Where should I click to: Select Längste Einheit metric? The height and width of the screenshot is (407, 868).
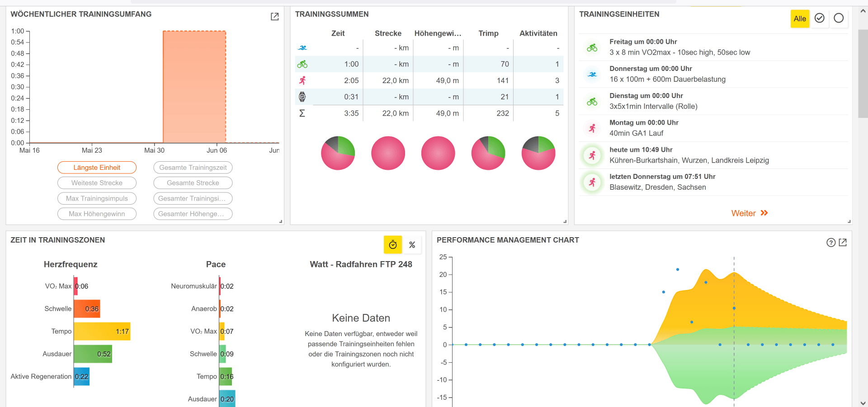97,168
